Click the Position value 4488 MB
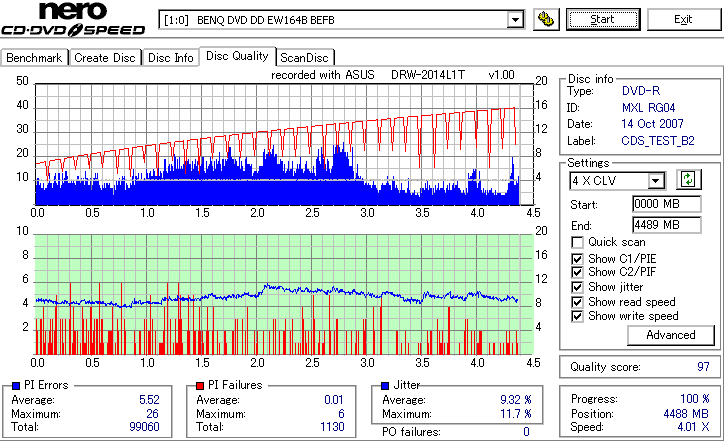724x441 pixels. coord(686,413)
